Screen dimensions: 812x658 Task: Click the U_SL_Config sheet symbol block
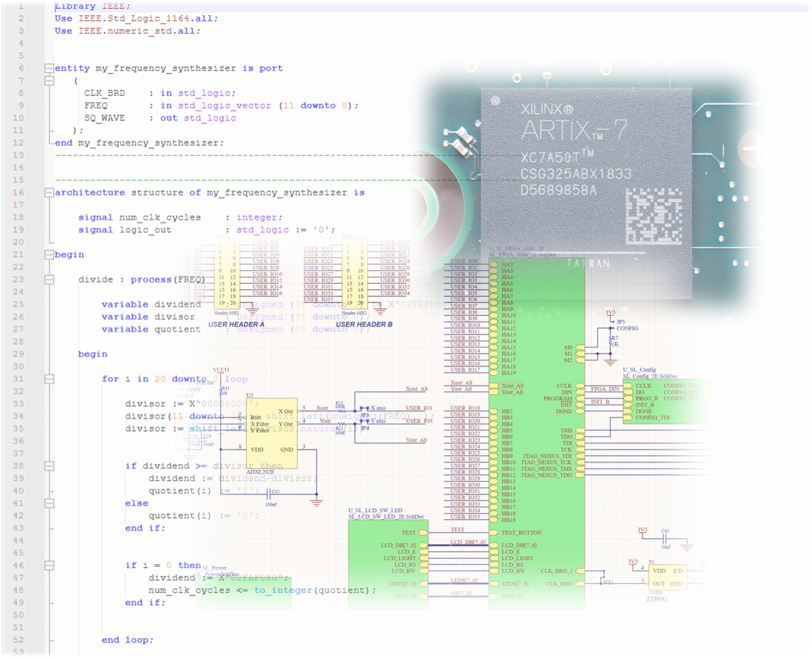pos(667,402)
